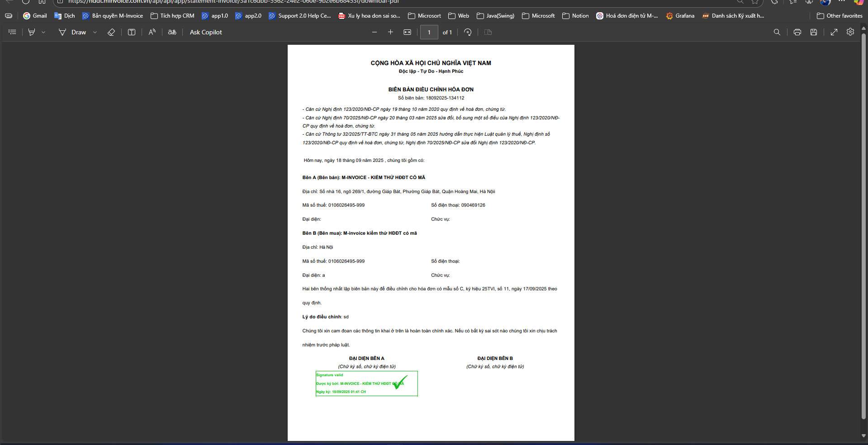Click the Add text tool icon
The height and width of the screenshot is (445, 868).
pos(132,32)
